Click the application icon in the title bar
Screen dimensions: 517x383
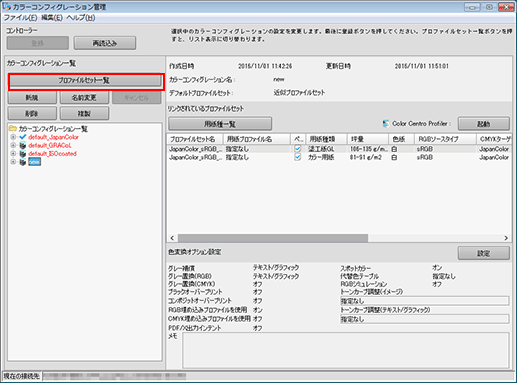click(x=6, y=6)
